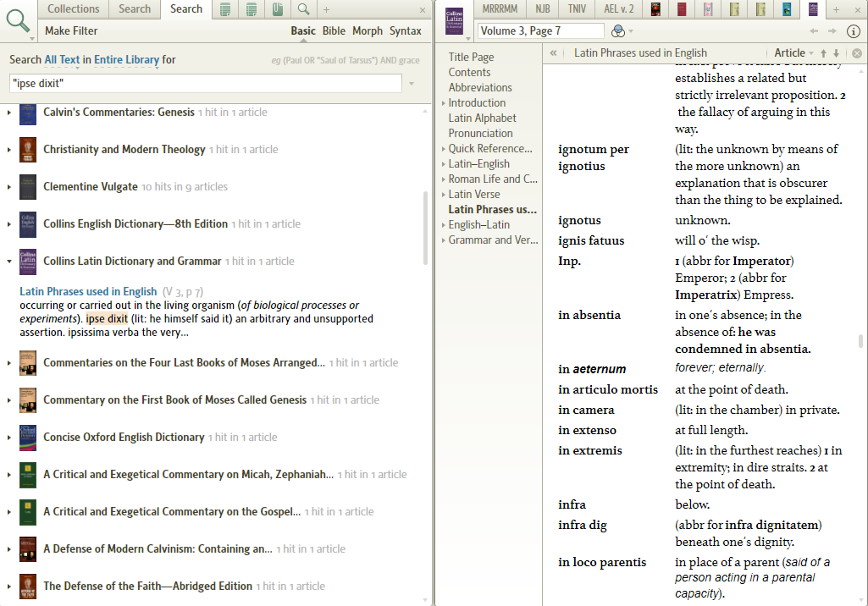Open Visual Filters dropdown arrow
The width and height of the screenshot is (868, 606).
pyautogui.click(x=631, y=31)
